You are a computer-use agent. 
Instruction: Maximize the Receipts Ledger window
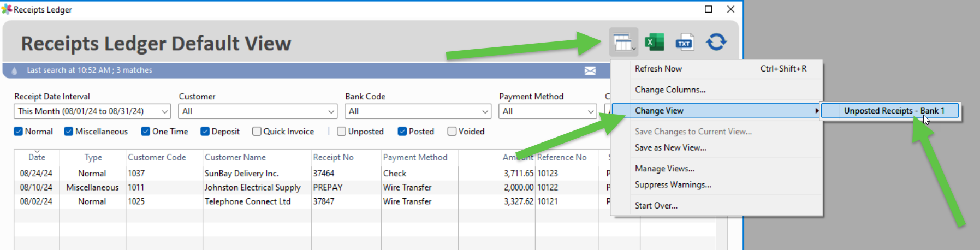709,9
